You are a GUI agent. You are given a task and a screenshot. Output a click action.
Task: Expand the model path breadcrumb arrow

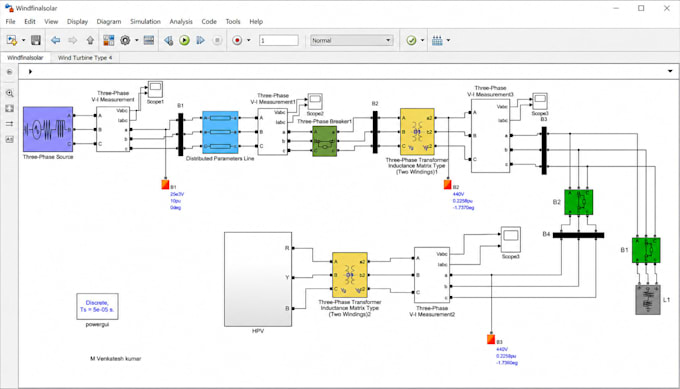click(30, 72)
